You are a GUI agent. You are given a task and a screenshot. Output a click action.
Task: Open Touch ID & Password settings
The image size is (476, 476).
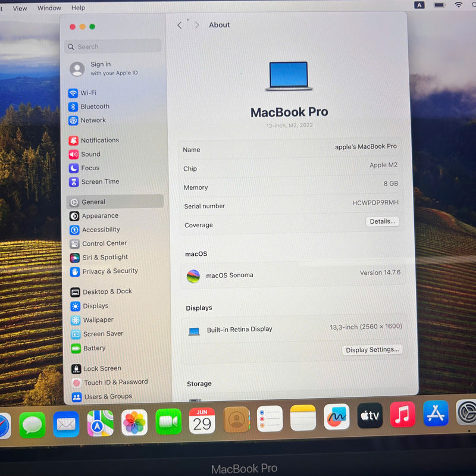point(115,382)
